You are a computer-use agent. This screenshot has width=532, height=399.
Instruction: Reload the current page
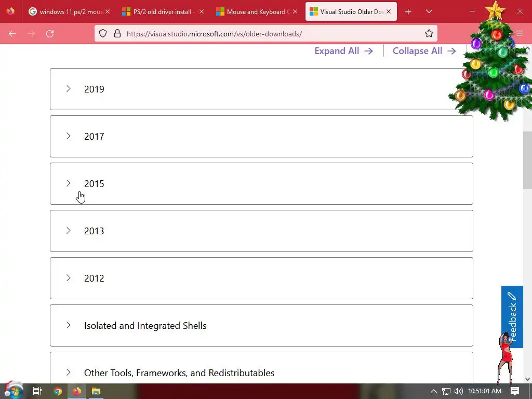[x=50, y=34]
